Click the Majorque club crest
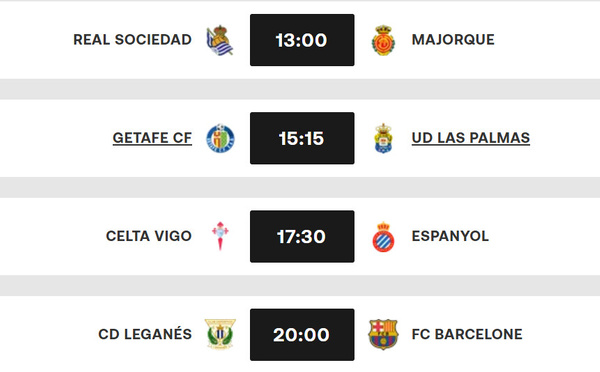Screen dimensions: 600x372 pos(383,40)
